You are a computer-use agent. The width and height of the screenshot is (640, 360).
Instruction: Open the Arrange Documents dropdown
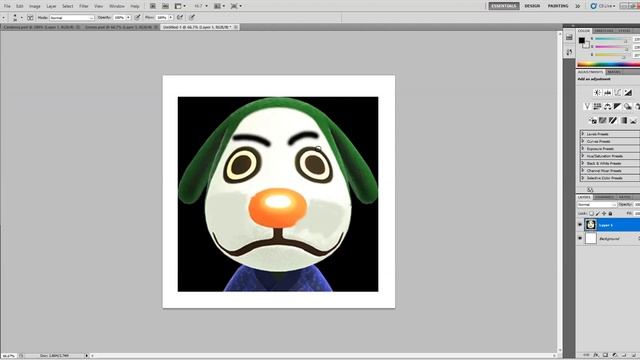coord(220,6)
